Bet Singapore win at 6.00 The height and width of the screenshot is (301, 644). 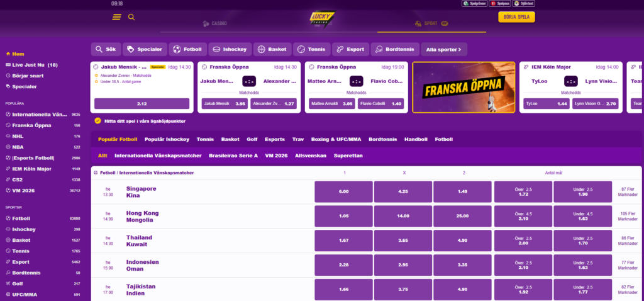click(344, 191)
